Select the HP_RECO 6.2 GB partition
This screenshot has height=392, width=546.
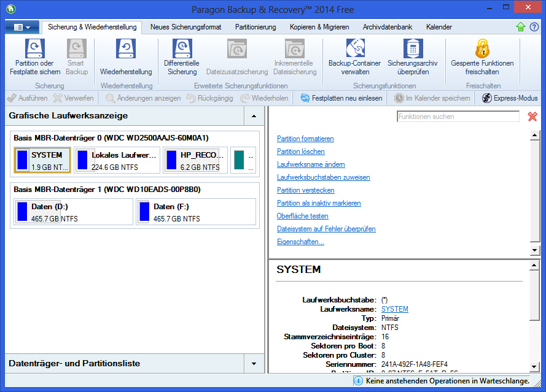[x=195, y=160]
